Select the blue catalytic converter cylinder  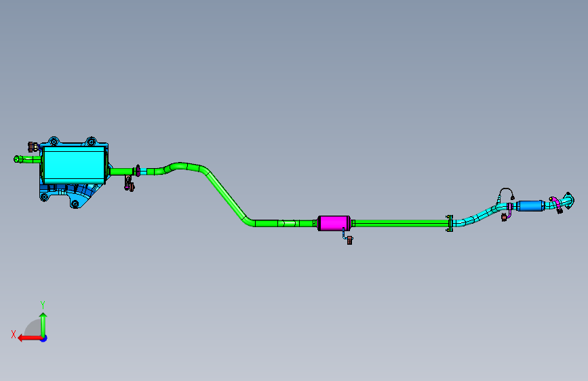(x=530, y=206)
